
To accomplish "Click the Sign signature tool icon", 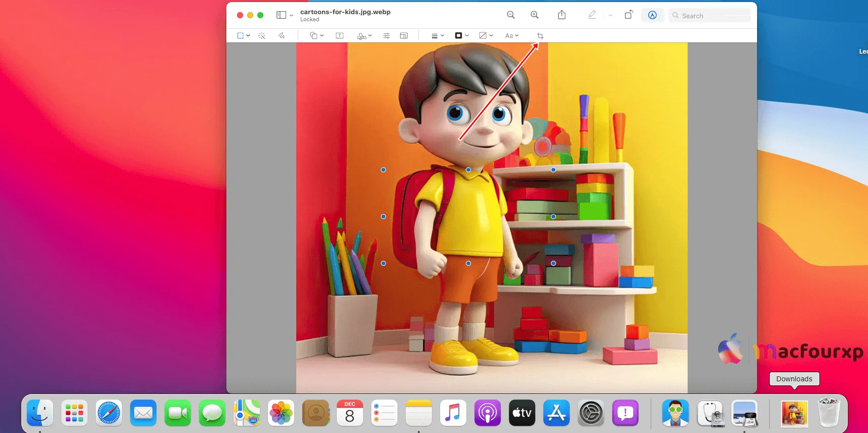I will click(361, 35).
